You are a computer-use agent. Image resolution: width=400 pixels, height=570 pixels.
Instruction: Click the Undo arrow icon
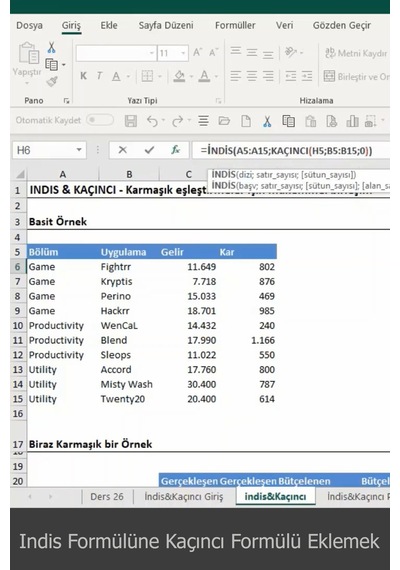point(152,121)
